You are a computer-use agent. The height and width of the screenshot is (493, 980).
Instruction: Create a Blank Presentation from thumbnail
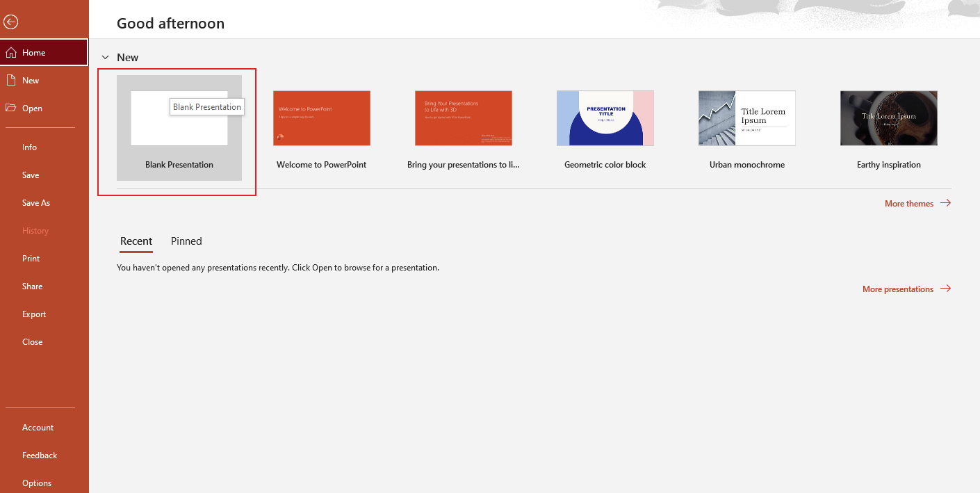point(179,118)
